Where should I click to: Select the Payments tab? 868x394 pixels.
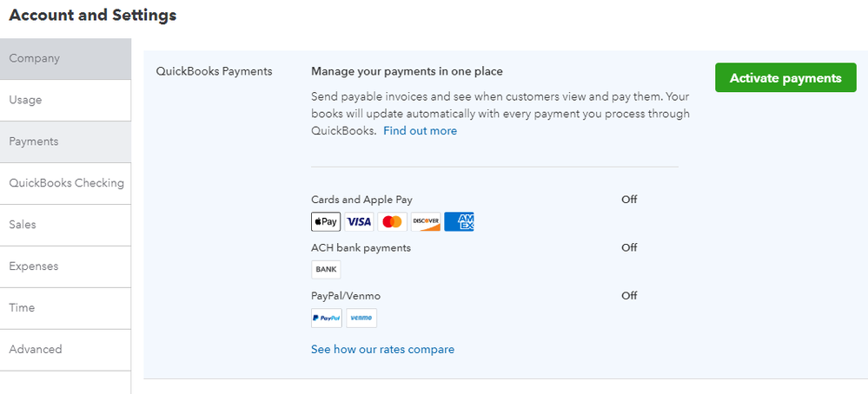(65, 141)
